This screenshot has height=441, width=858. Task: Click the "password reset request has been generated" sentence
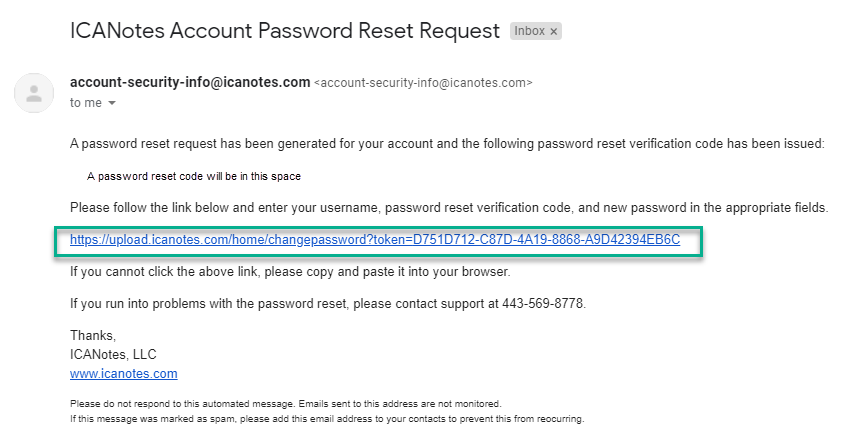(x=447, y=144)
